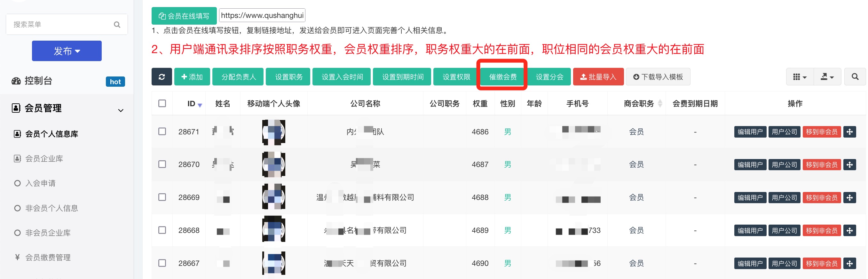868x279 pixels.
Task: Open 会员企业库 in sidebar
Action: point(44,159)
